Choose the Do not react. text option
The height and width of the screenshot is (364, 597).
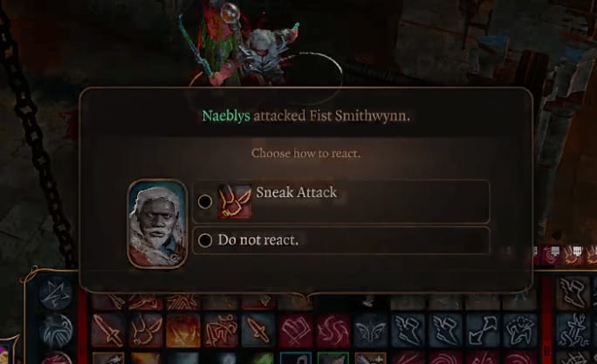[258, 240]
